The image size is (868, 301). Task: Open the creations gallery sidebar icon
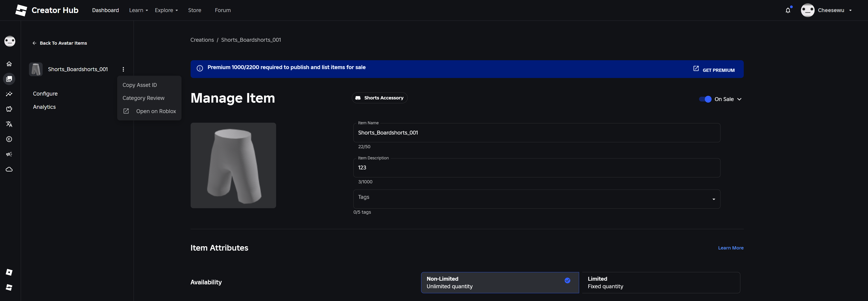(9, 79)
